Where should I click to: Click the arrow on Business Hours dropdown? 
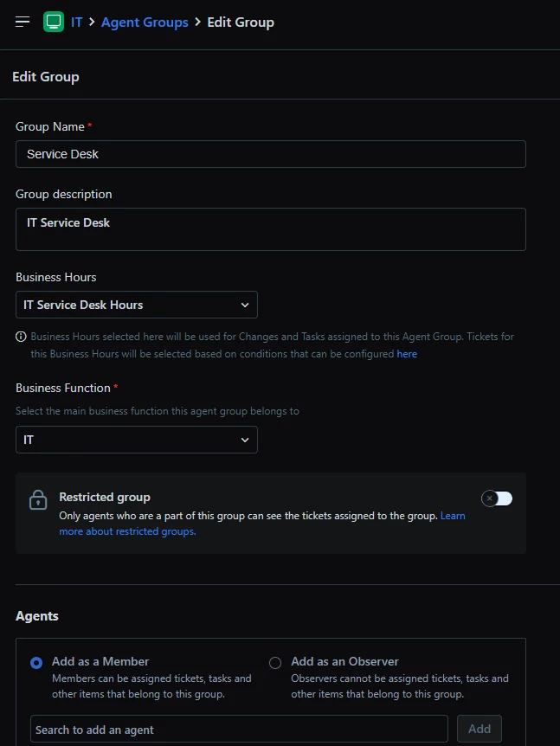click(245, 305)
